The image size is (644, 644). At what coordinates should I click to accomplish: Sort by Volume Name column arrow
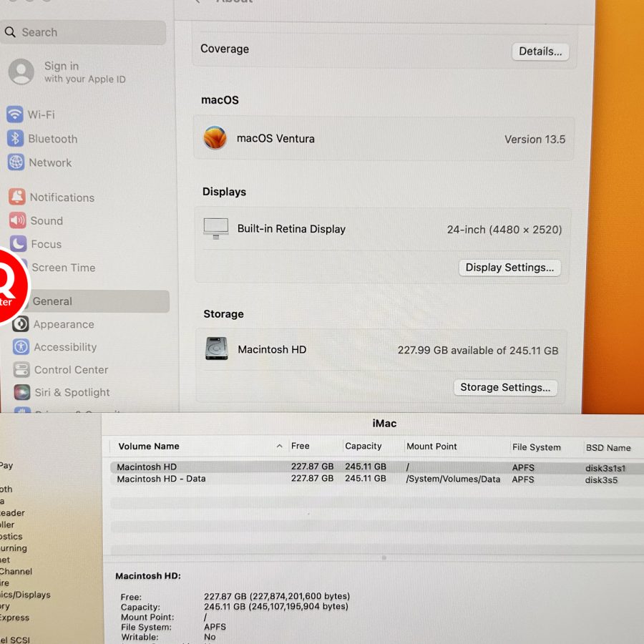279,446
